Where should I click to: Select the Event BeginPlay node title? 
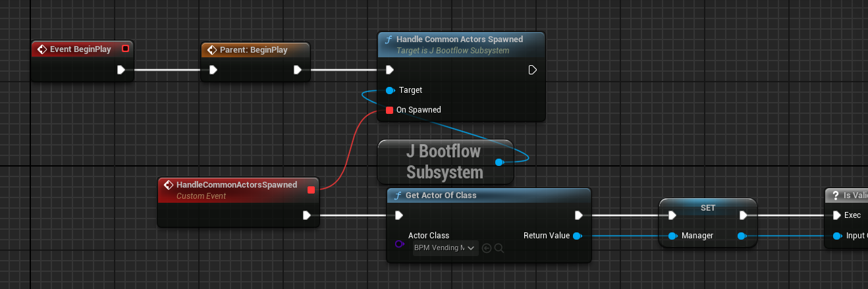pos(80,49)
